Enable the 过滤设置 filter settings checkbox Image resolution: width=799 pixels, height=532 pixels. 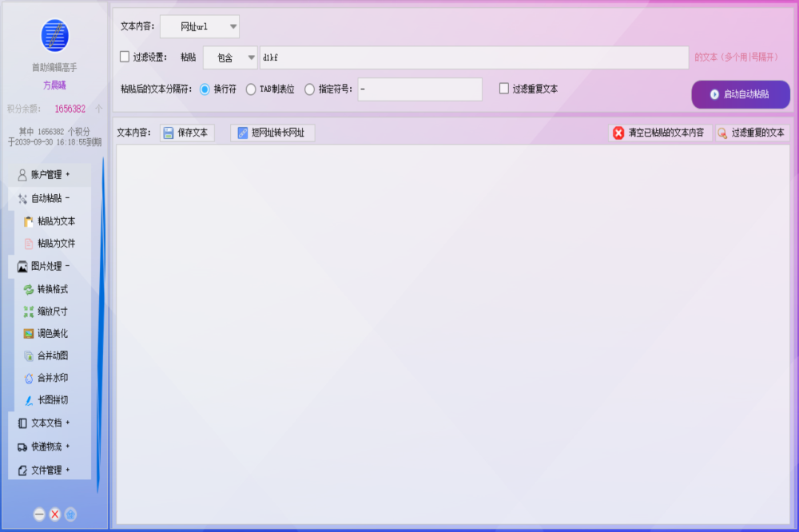(x=125, y=57)
